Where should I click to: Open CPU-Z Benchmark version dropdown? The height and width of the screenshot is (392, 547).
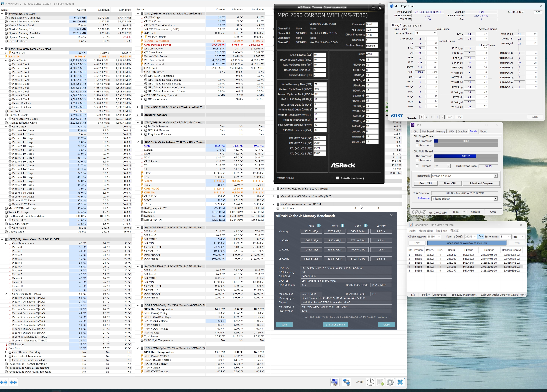495,176
